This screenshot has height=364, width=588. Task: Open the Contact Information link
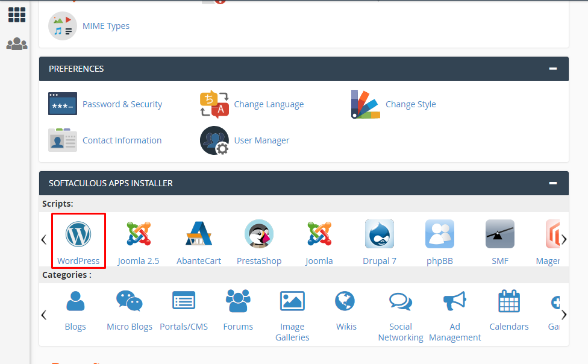click(122, 140)
